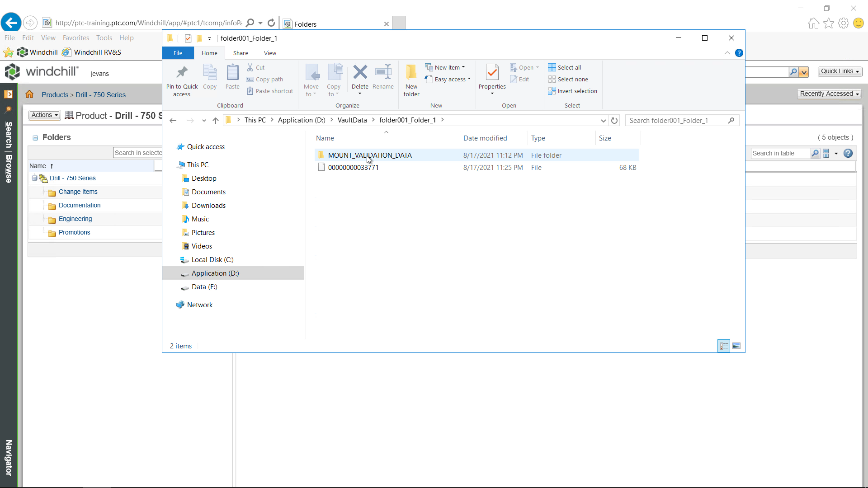868x488 pixels.
Task: Open Windchill Quick Links dropdown
Action: point(840,71)
